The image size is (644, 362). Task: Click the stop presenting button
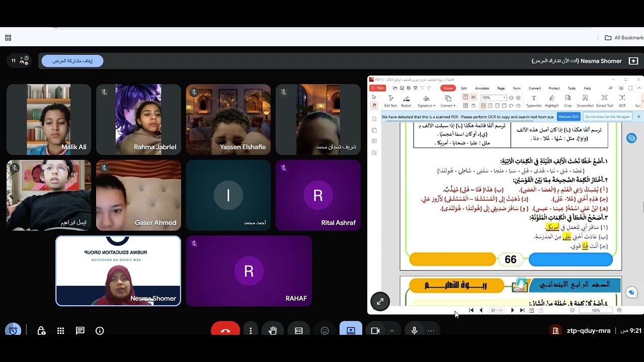tap(72, 61)
